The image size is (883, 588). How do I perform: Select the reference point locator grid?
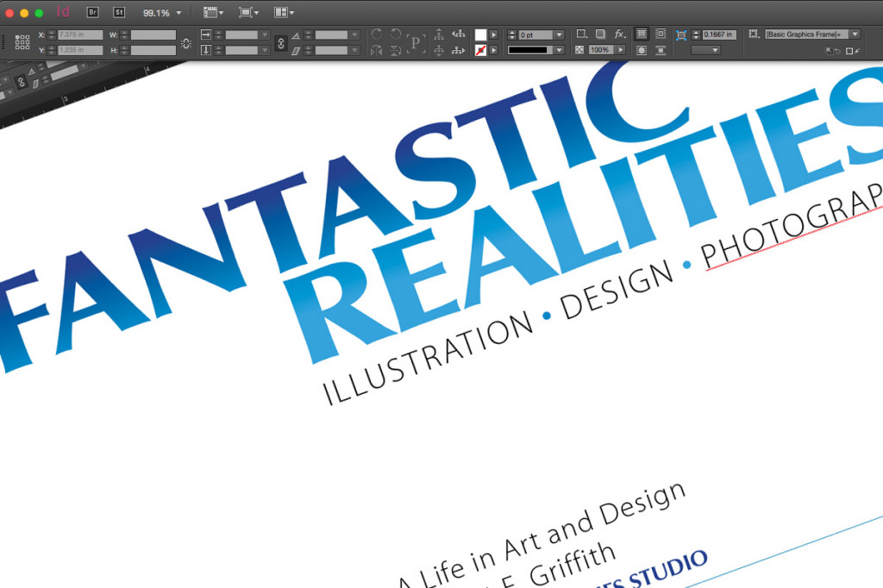(x=22, y=42)
